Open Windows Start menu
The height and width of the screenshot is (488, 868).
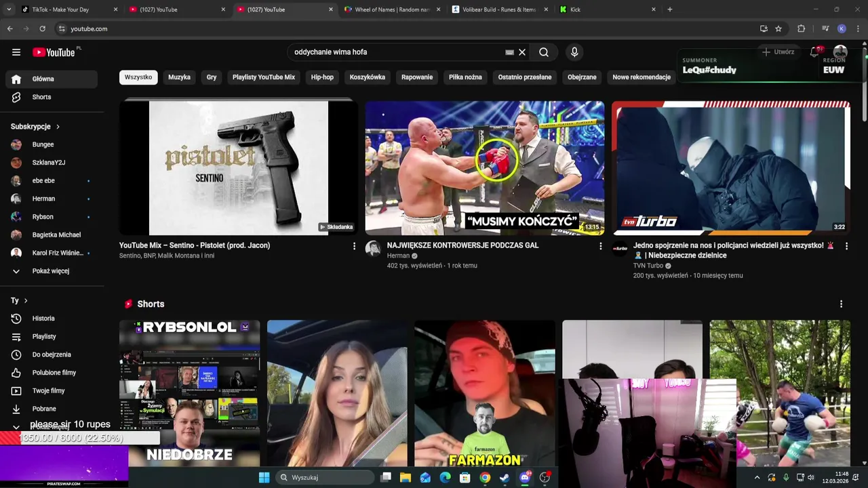(264, 477)
